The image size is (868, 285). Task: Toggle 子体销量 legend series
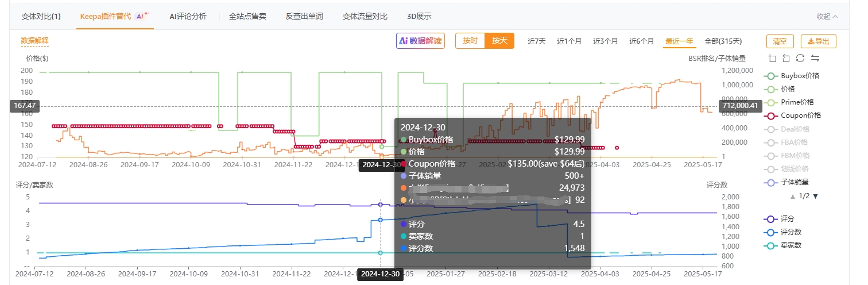(786, 182)
